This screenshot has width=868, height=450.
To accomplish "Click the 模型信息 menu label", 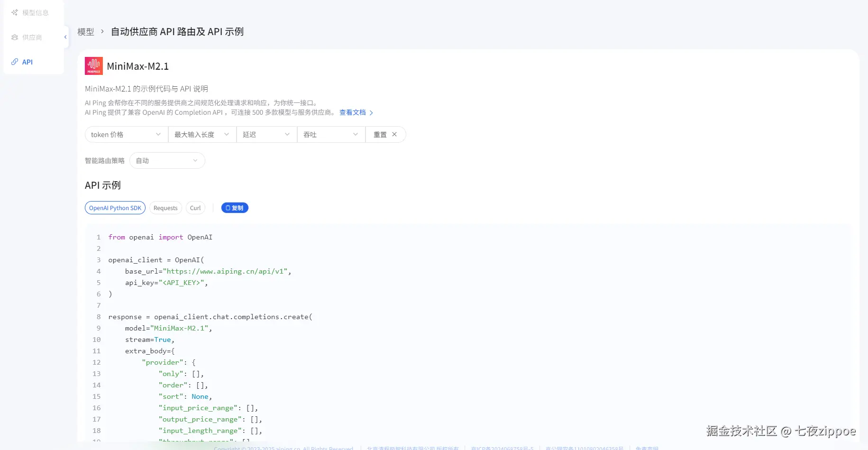I will tap(36, 13).
